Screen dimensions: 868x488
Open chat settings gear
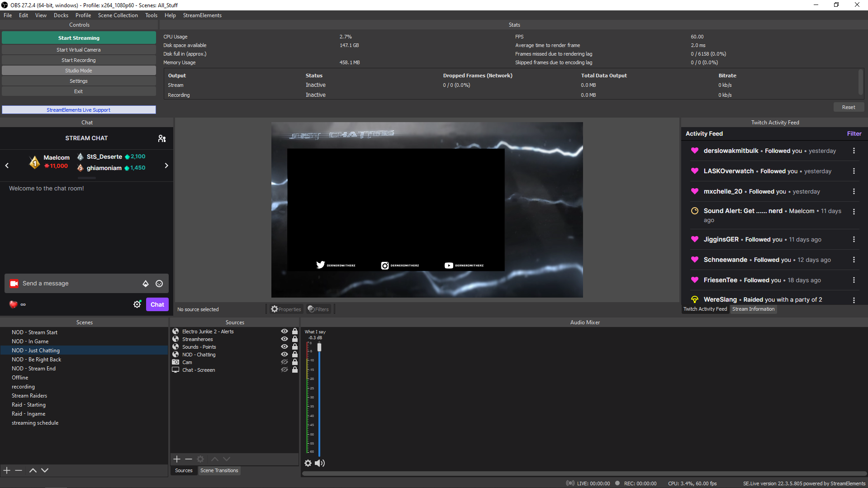[138, 304]
